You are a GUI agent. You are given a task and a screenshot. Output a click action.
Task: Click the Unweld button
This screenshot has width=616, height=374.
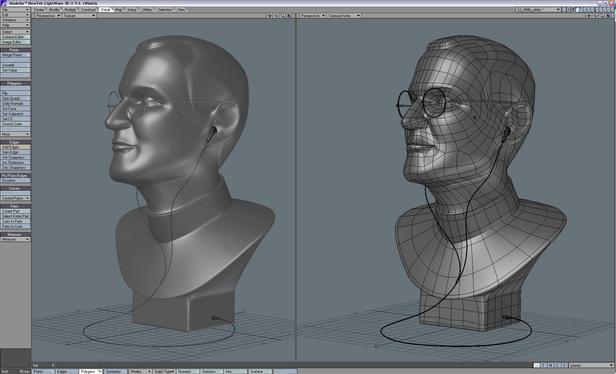click(x=15, y=65)
